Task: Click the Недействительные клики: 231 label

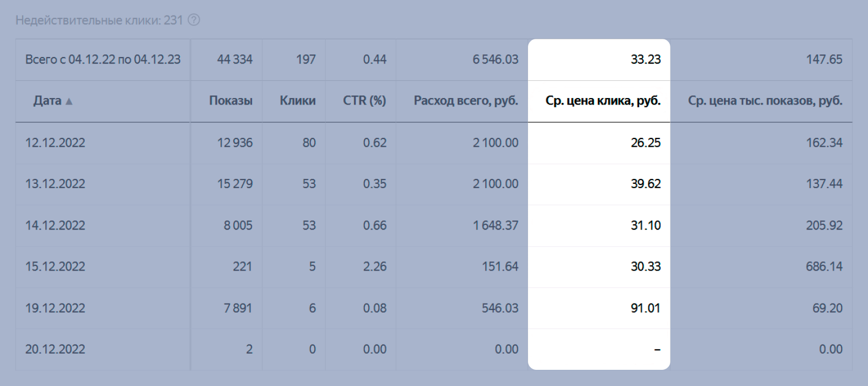Action: pyautogui.click(x=99, y=20)
